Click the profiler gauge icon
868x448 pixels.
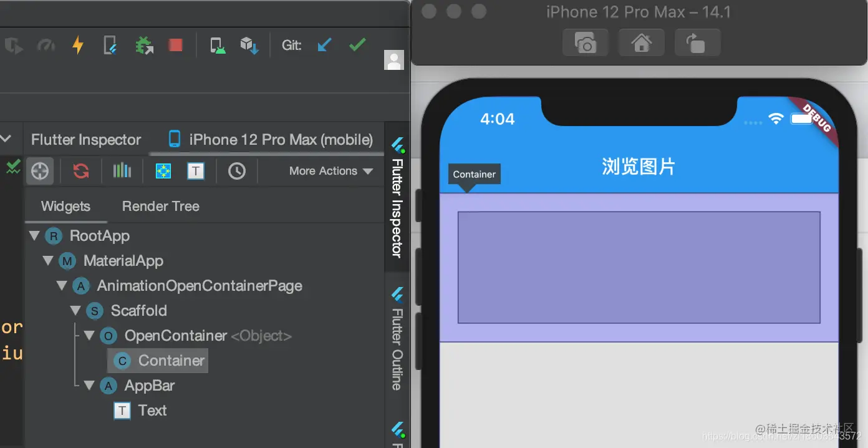tap(46, 45)
